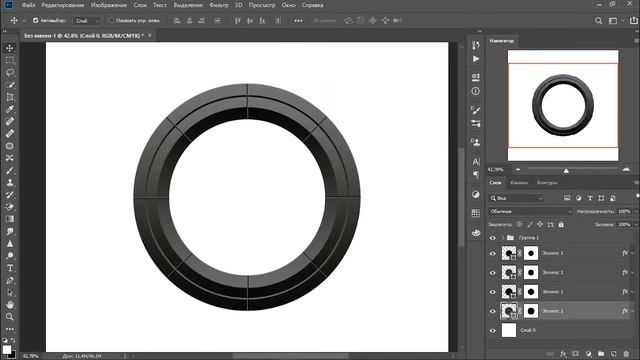Hide the highlighted Эллипс 1 layer
Image resolution: width=640 pixels, height=360 pixels.
coord(493,311)
